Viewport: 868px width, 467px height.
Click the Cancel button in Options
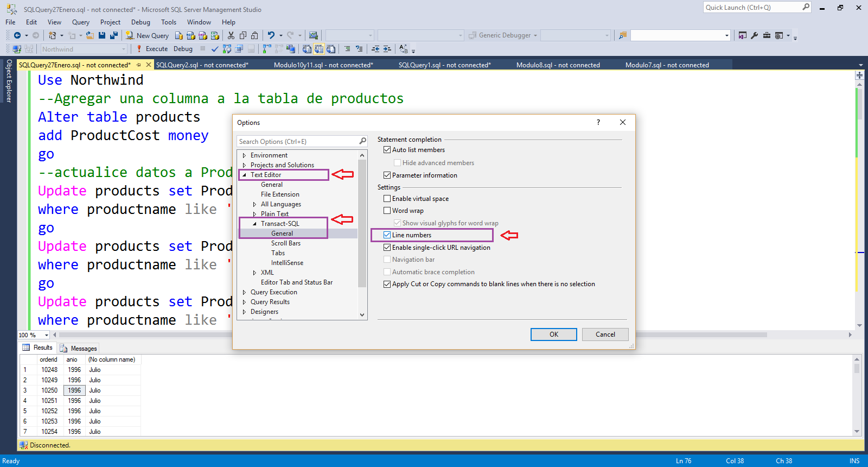click(605, 335)
